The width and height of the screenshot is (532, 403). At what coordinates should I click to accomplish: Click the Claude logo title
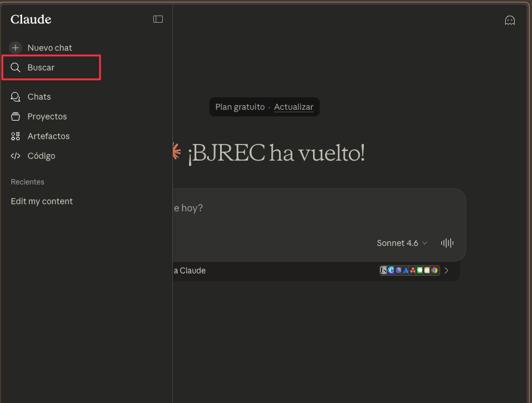(x=31, y=19)
